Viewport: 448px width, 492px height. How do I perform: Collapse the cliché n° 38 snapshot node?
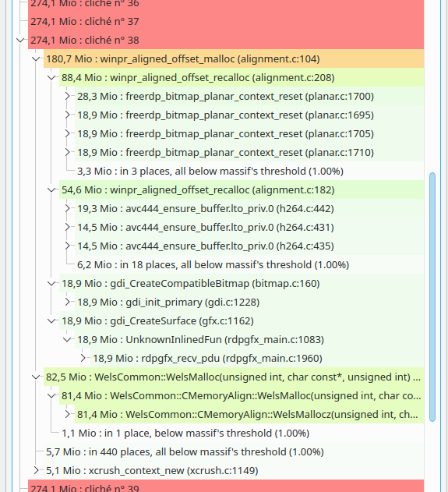[20, 41]
